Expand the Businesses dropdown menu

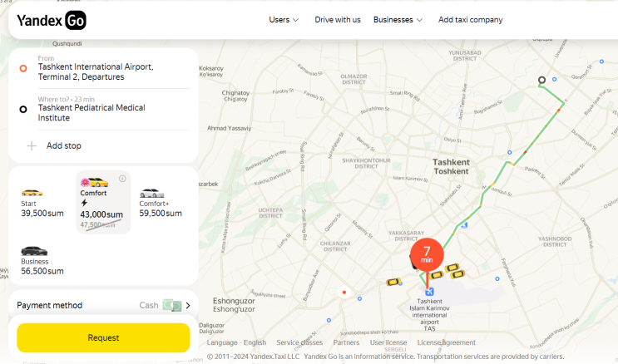tap(398, 20)
